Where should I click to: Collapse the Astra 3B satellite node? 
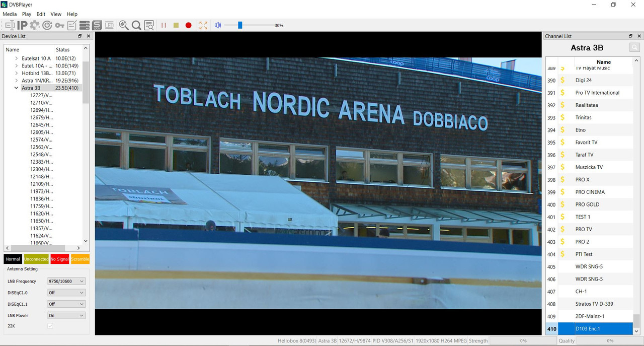(x=17, y=88)
